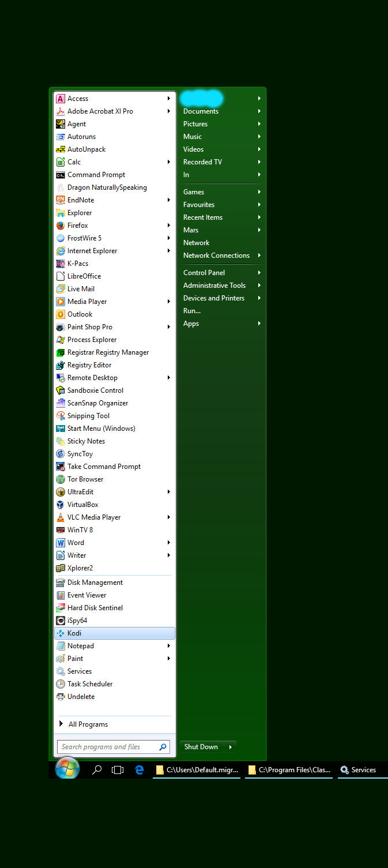Click the Firefox icon in program list

61,226
